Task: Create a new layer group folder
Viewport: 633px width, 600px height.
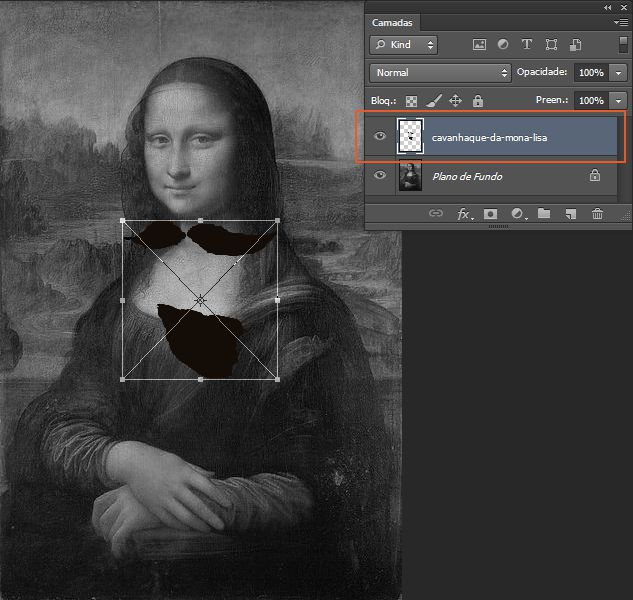Action: click(x=544, y=213)
